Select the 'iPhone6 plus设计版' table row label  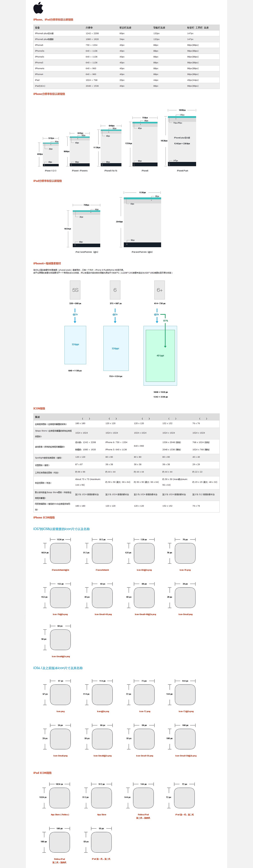(x=44, y=33)
